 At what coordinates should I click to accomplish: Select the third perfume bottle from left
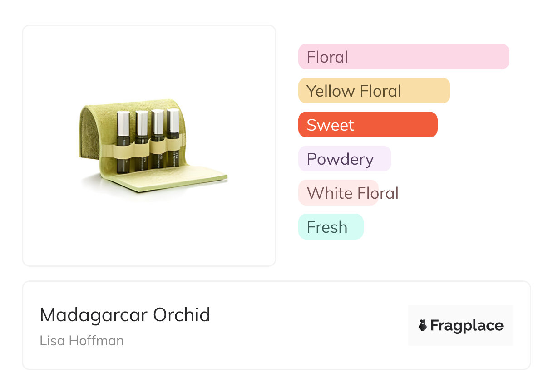click(x=157, y=141)
